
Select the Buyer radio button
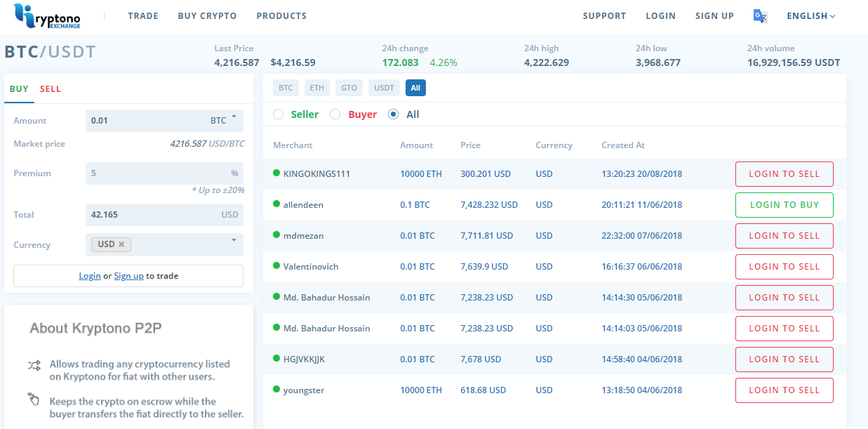(335, 114)
